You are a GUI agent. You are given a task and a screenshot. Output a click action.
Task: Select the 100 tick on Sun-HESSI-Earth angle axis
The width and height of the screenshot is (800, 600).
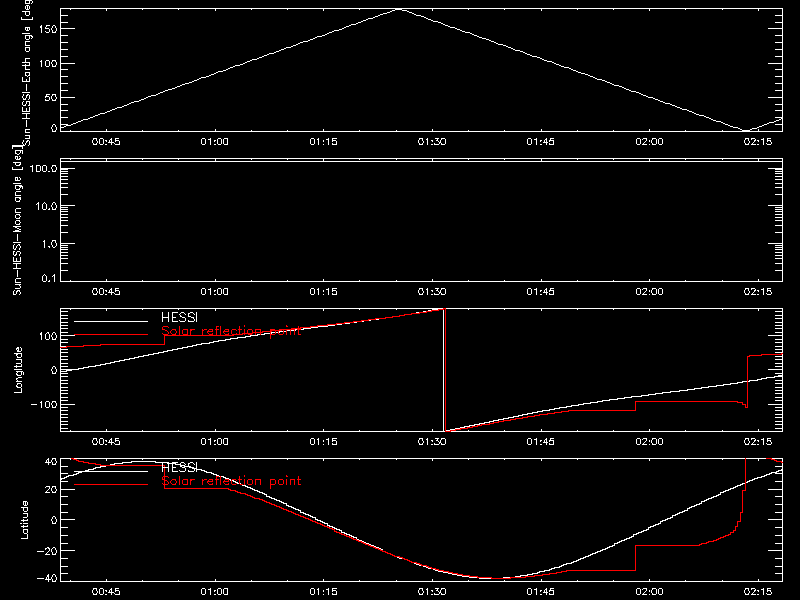pyautogui.click(x=47, y=63)
